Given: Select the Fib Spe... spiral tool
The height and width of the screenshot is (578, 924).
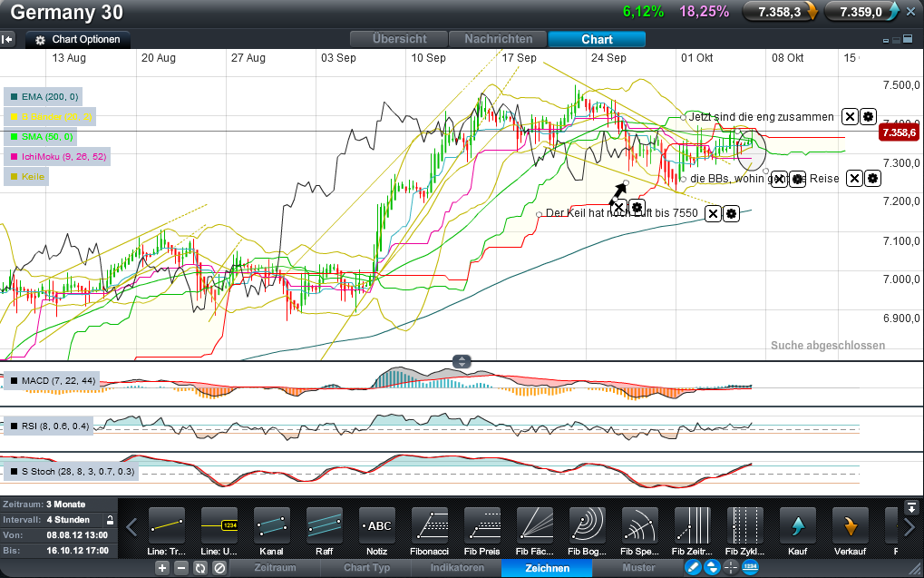Looking at the screenshot, I should coord(639,525).
